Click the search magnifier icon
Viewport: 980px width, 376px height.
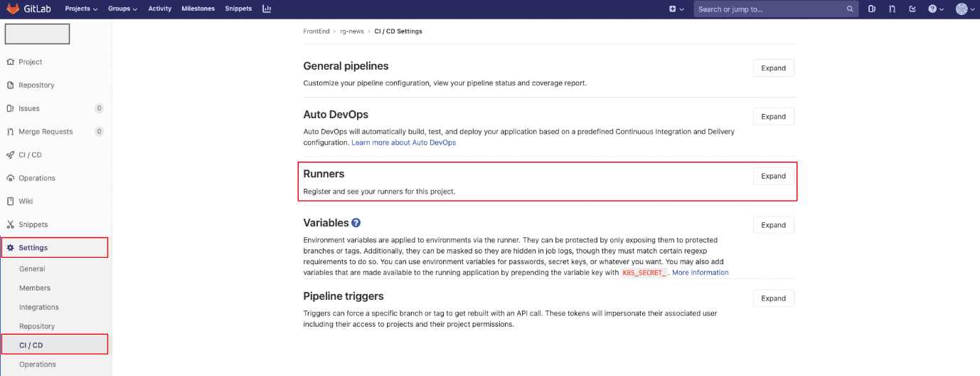pos(850,9)
